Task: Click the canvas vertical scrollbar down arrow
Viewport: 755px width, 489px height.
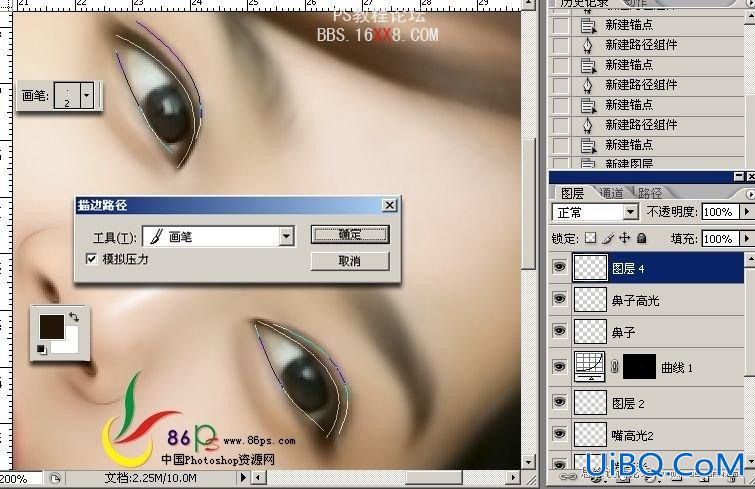Action: (x=529, y=463)
